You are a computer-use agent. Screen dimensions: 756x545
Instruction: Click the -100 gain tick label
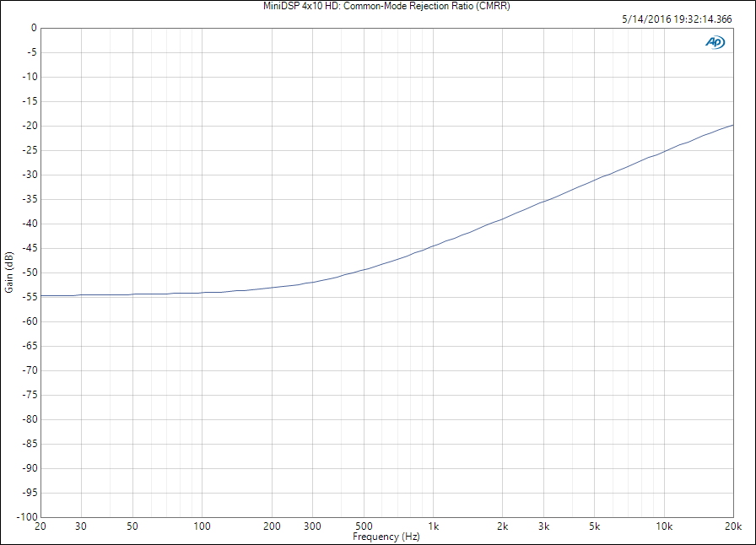[x=28, y=517]
